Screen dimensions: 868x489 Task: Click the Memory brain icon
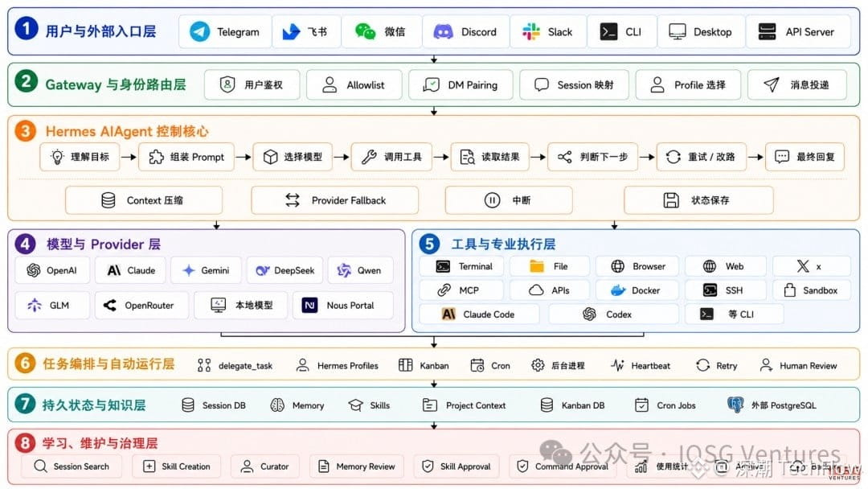[277, 405]
